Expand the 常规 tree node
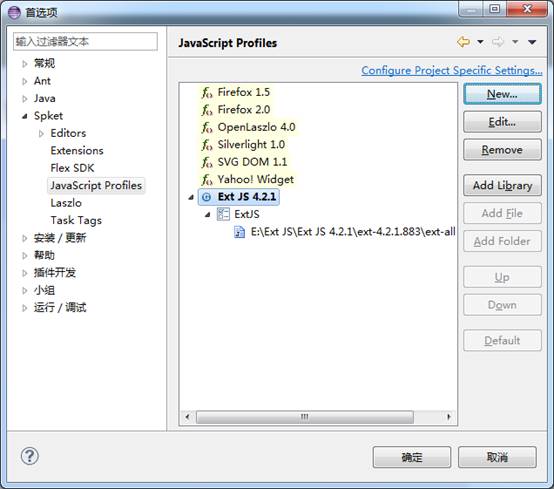The width and height of the screenshot is (554, 489). pos(24,64)
